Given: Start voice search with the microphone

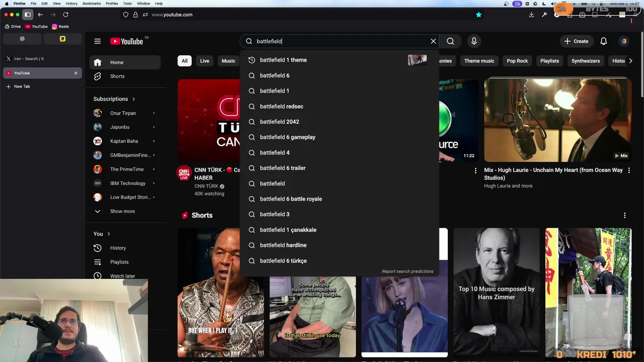Looking at the screenshot, I should click(x=474, y=41).
